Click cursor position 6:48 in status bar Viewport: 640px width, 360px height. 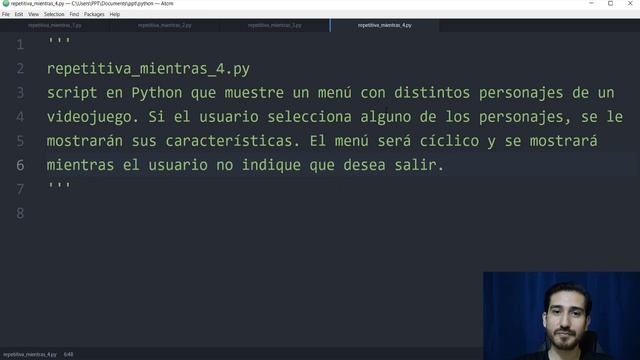pyautogui.click(x=69, y=355)
